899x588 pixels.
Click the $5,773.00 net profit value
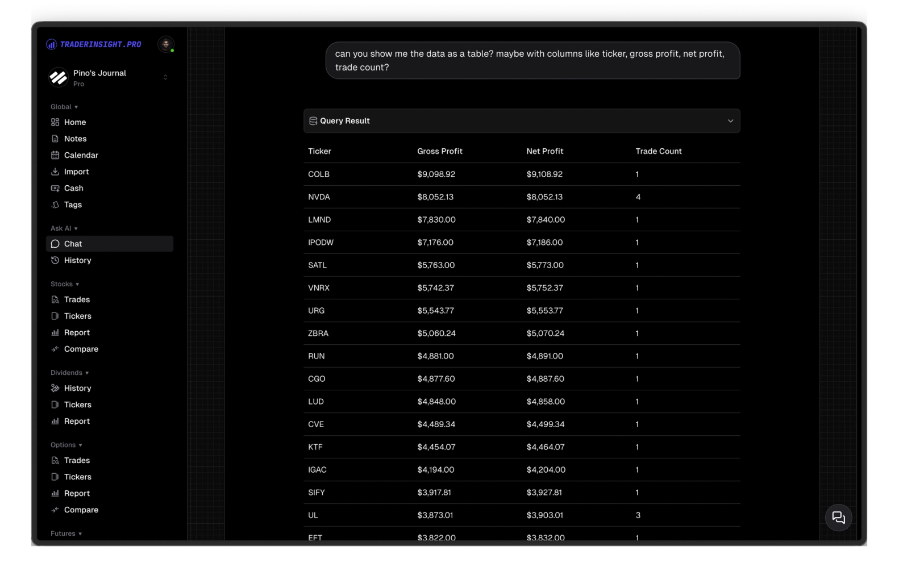[x=545, y=265]
